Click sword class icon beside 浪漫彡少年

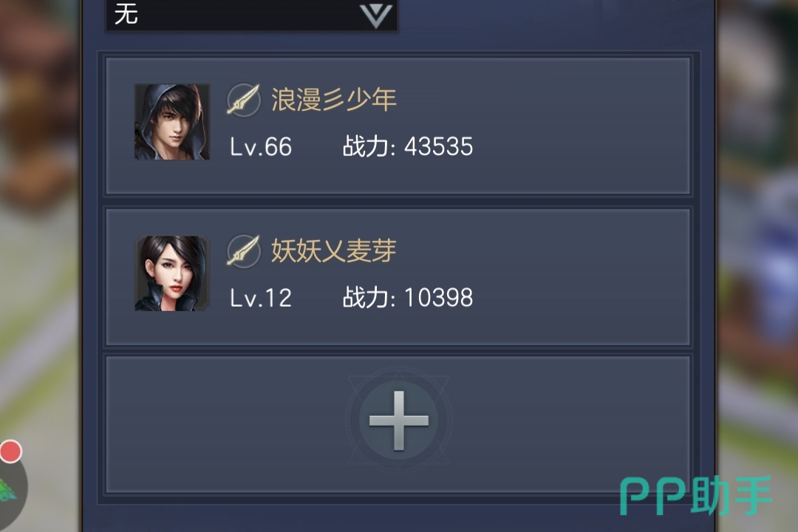(243, 100)
